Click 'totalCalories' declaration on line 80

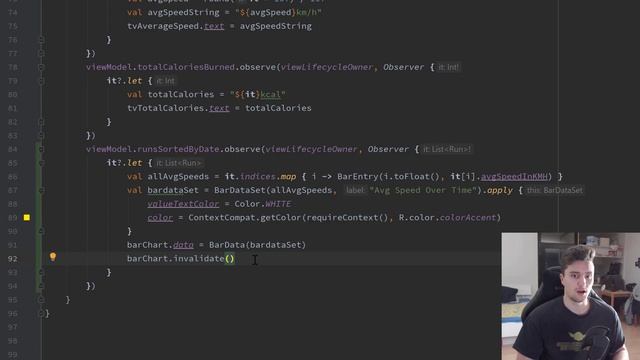pos(181,95)
